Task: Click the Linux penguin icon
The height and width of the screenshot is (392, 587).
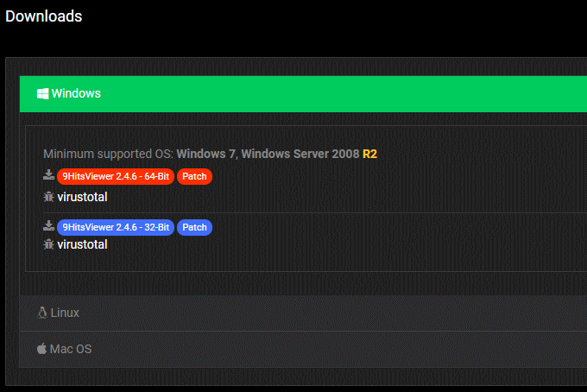Action: pos(42,313)
